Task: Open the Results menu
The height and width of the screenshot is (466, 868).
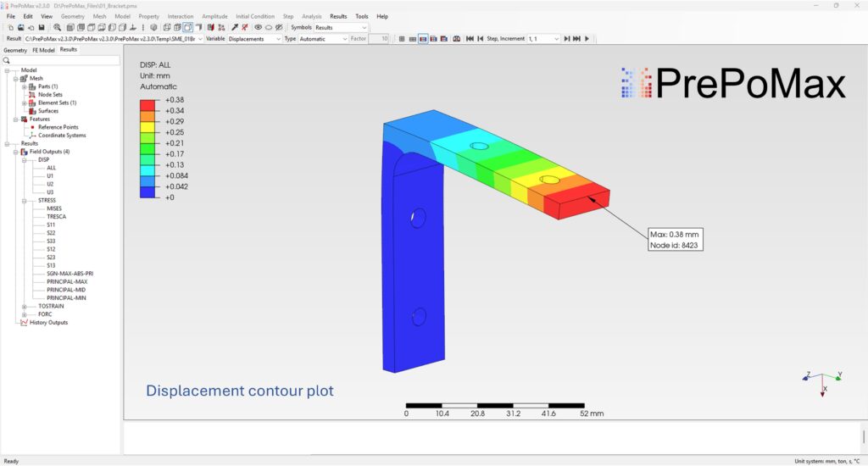Action: 338,16
